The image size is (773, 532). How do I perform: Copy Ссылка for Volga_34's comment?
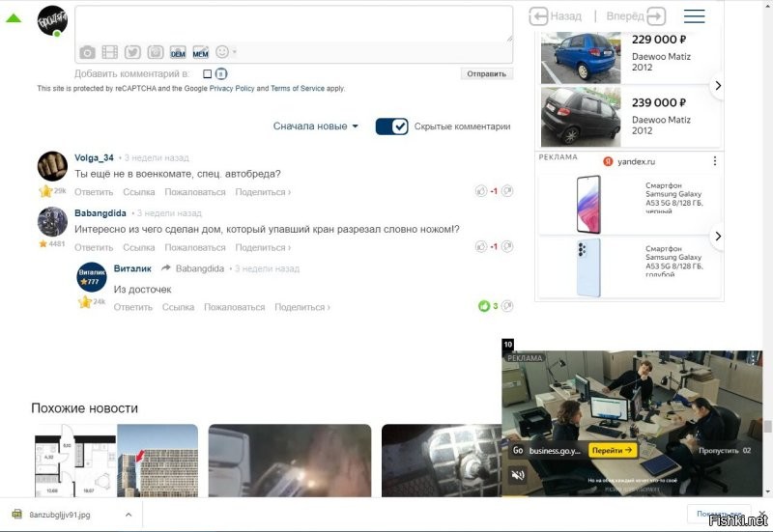[138, 192]
